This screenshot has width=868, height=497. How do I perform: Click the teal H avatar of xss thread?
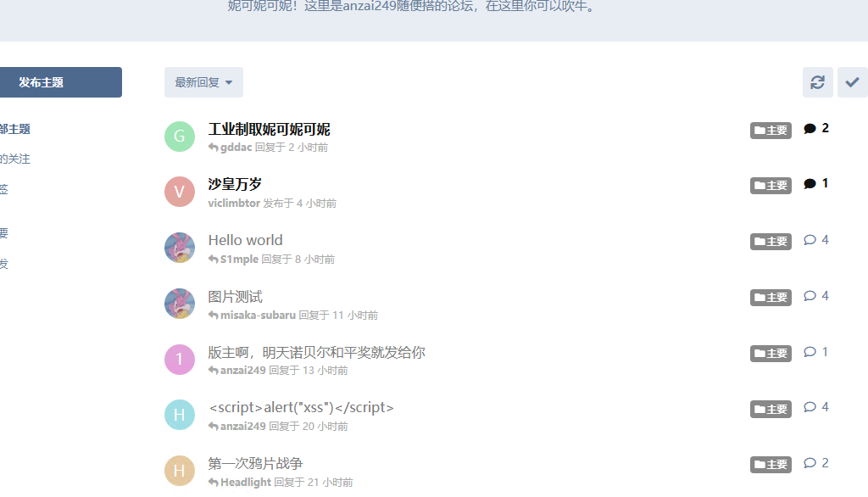pyautogui.click(x=180, y=415)
